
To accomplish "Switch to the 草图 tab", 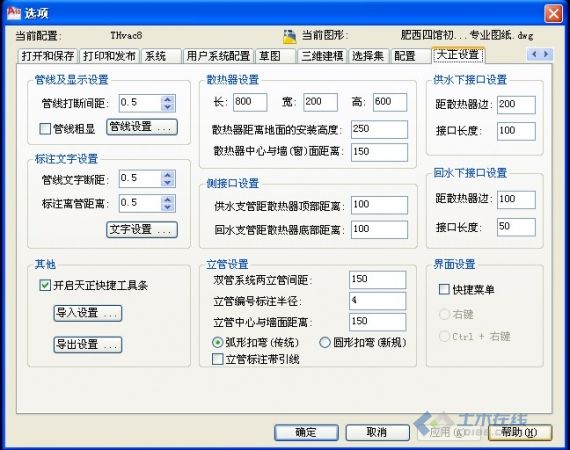I will pyautogui.click(x=275, y=56).
